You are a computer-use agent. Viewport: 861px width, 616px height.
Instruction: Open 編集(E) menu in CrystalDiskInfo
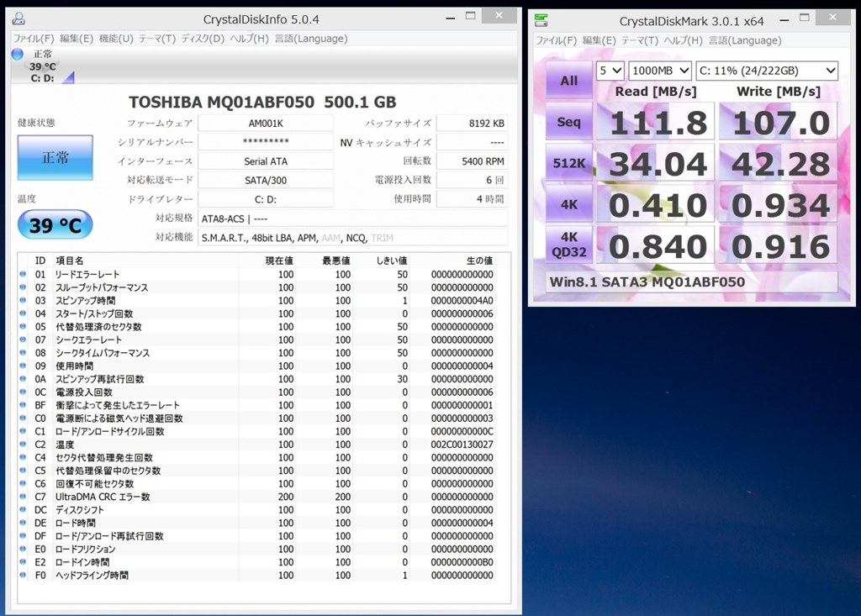tap(77, 39)
